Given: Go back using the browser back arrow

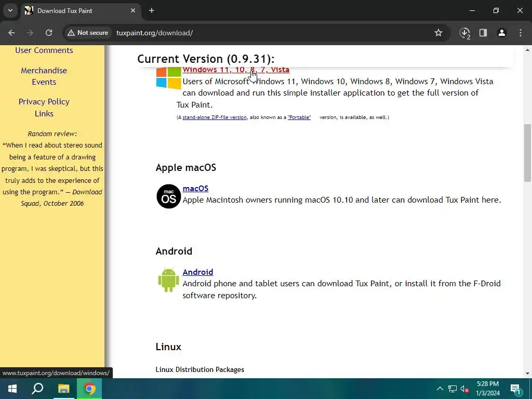Looking at the screenshot, I should coord(11,33).
